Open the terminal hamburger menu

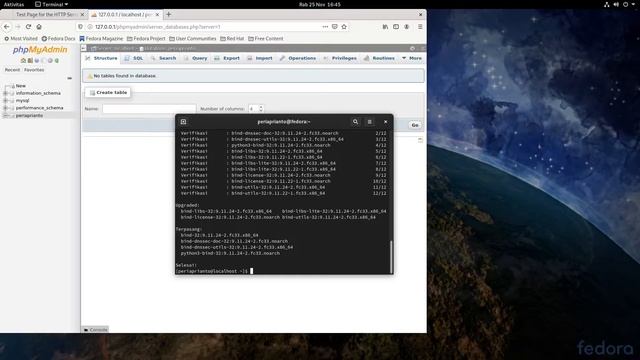(x=369, y=122)
